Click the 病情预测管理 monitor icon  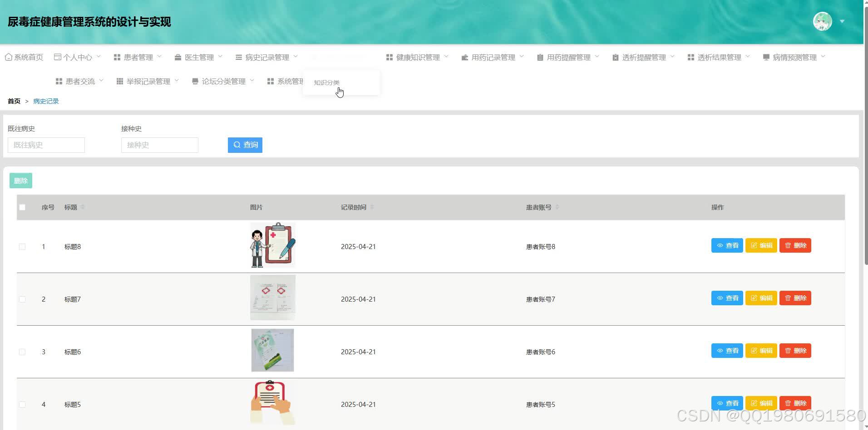click(765, 57)
